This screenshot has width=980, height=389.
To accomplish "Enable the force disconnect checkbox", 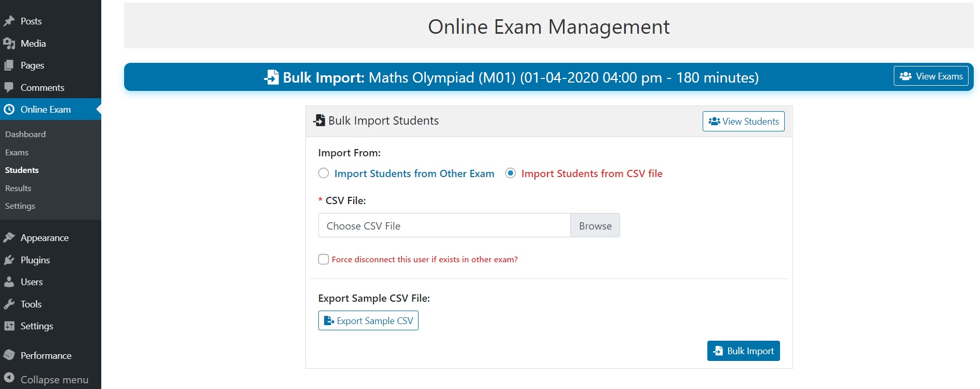I will point(323,259).
